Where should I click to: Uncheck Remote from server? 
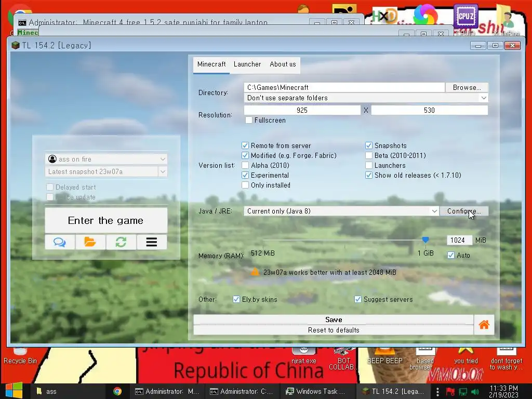pyautogui.click(x=245, y=145)
